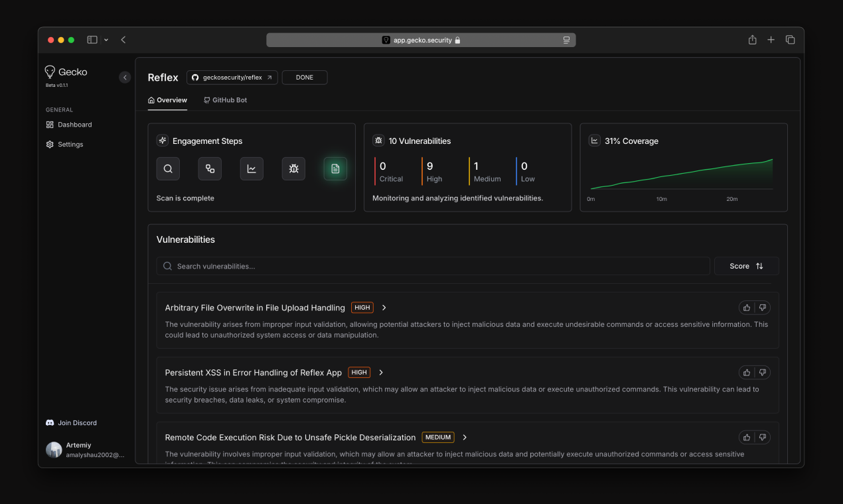Viewport: 843px width, 504px height.
Task: Thumbs down the Remote Code Execution finding
Action: point(763,438)
